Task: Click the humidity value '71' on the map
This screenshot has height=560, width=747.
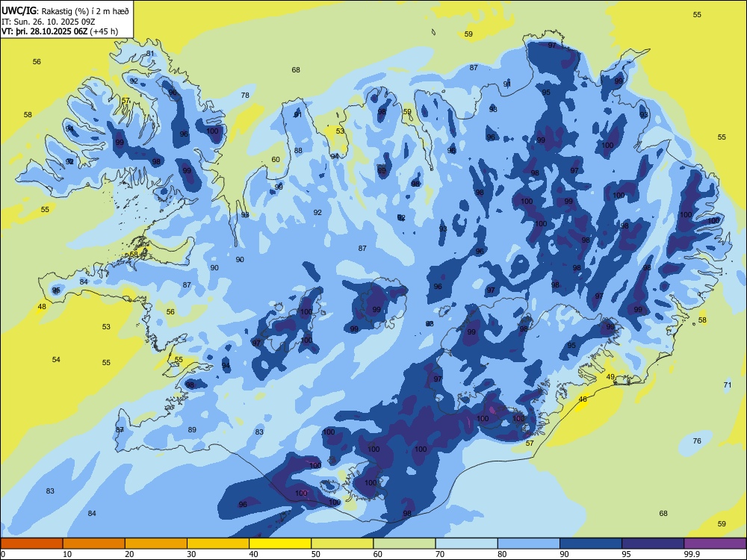Action: 728,385
